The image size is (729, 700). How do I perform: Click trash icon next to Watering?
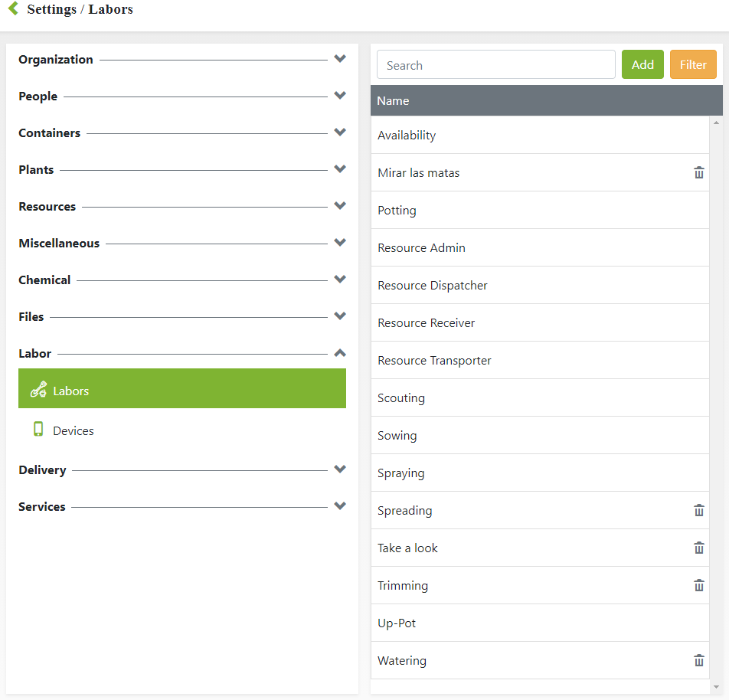pyautogui.click(x=698, y=661)
